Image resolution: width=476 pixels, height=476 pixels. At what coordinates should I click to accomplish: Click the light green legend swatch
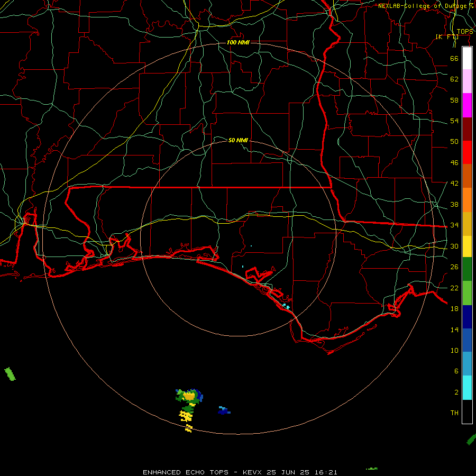tap(467, 293)
